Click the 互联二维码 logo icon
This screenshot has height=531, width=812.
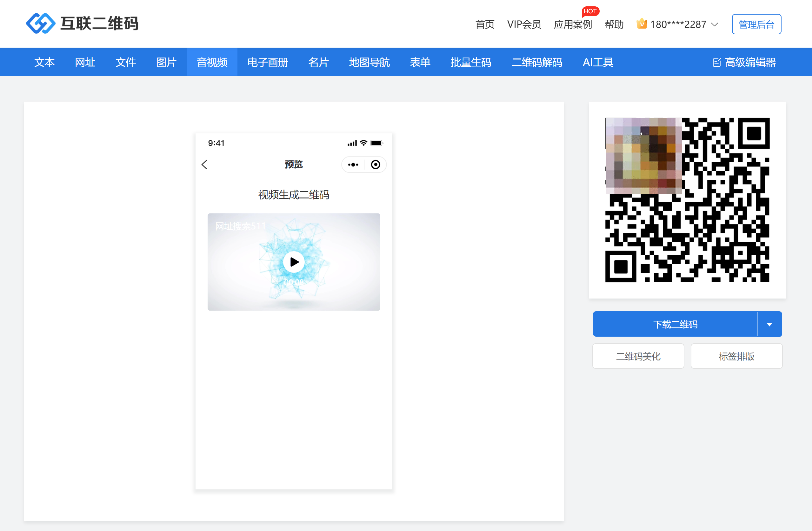41,24
